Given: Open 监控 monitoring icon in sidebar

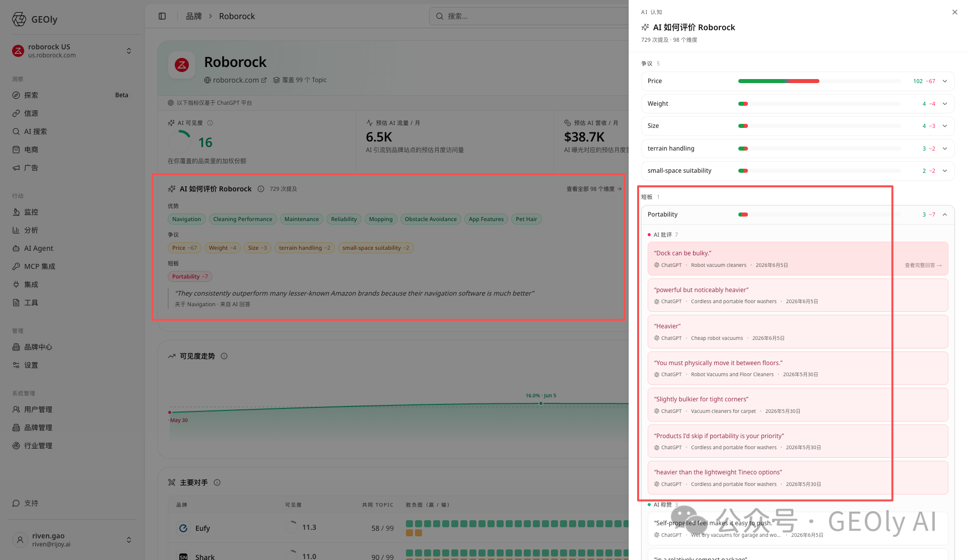Looking at the screenshot, I should [x=16, y=212].
